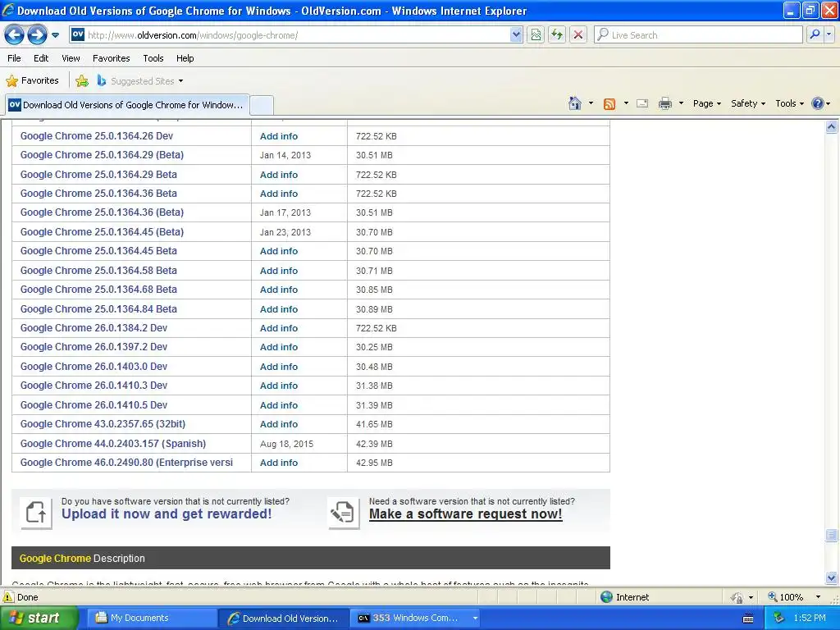Image resolution: width=840 pixels, height=630 pixels.
Task: Expand the address bar history dropdown
Action: (x=516, y=35)
